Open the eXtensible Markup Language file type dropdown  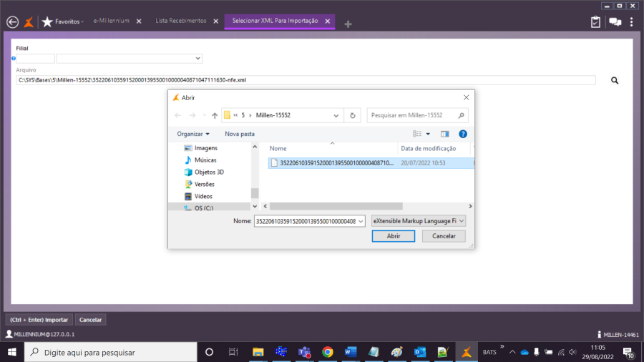[x=418, y=221]
